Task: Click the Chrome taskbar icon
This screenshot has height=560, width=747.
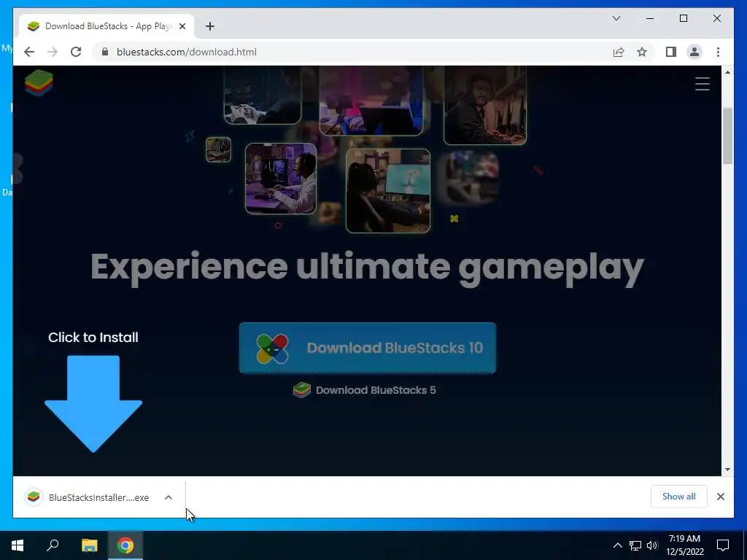Action: [125, 545]
